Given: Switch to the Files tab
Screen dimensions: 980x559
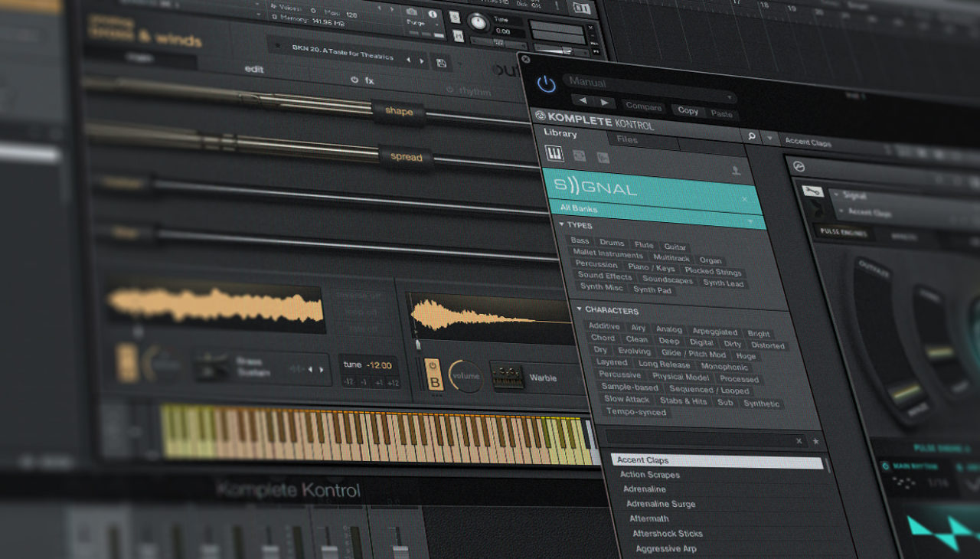Looking at the screenshot, I should [x=626, y=139].
